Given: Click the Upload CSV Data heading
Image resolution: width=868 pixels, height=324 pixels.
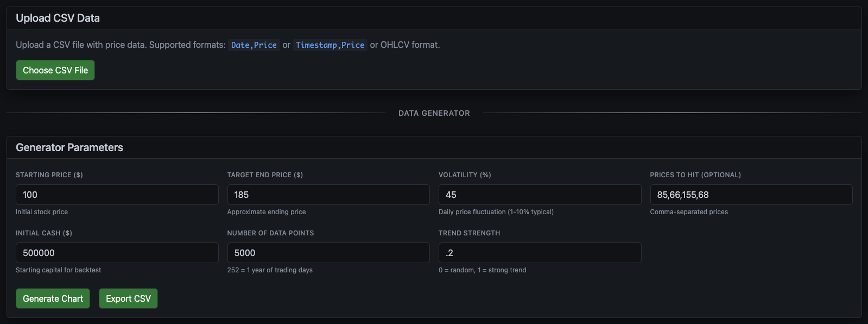Looking at the screenshot, I should tap(58, 18).
